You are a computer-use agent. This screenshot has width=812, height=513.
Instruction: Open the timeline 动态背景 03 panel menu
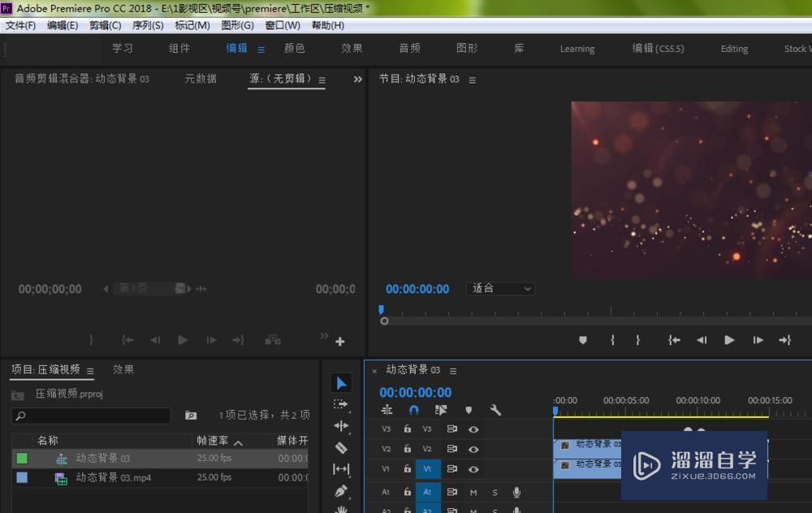click(x=453, y=371)
